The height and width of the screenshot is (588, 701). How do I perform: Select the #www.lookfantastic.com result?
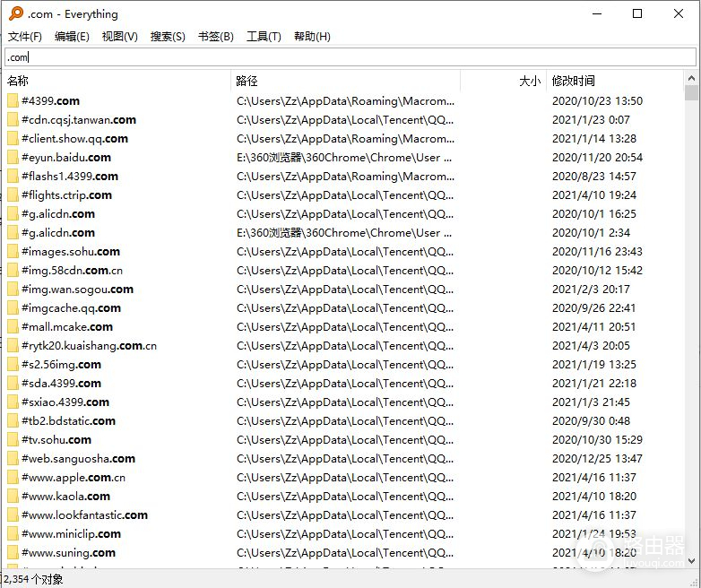[x=84, y=515]
